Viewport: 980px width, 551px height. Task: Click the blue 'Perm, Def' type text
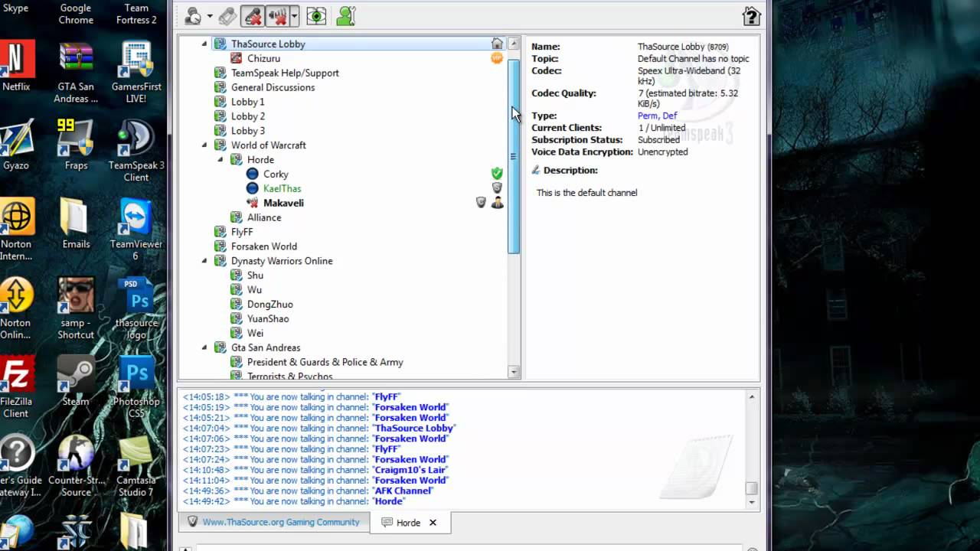(657, 116)
